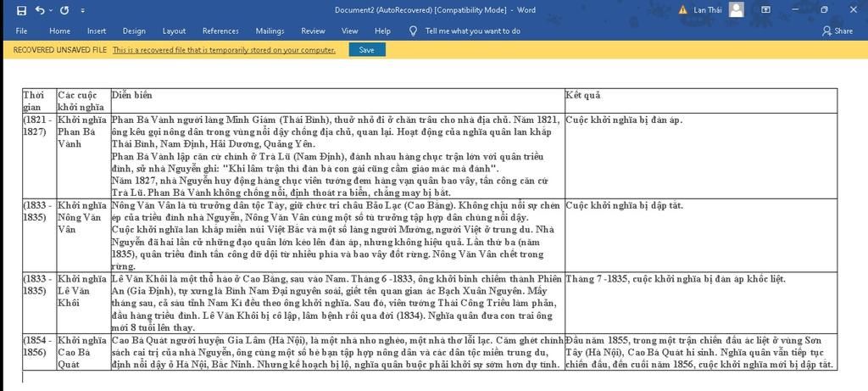The width and height of the screenshot is (868, 391).
Task: Switch to the Insert tab
Action: pyautogui.click(x=97, y=31)
